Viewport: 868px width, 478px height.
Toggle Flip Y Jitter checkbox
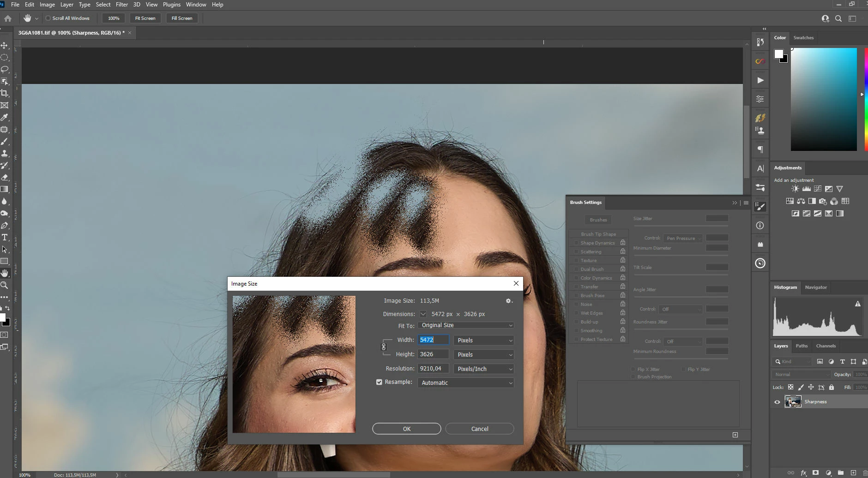(683, 369)
